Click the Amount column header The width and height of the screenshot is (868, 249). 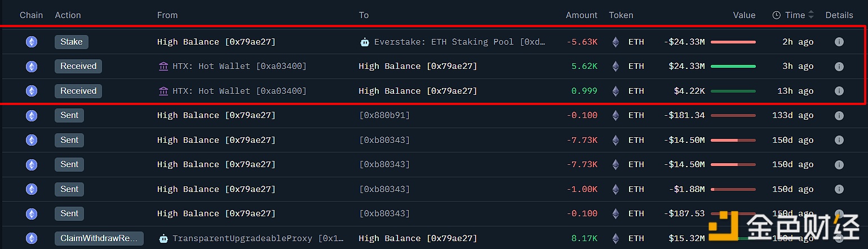tap(581, 15)
